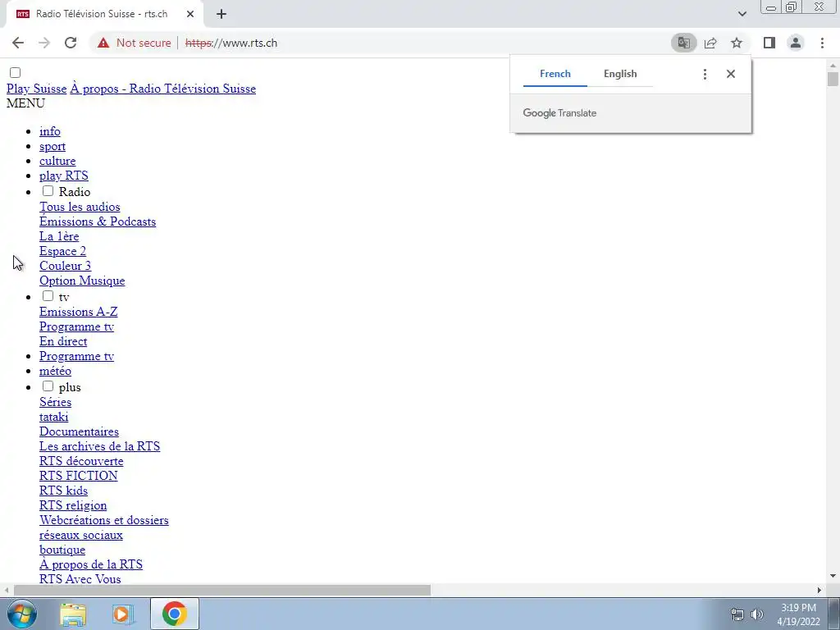
Task: Open the tataki link
Action: 53,417
